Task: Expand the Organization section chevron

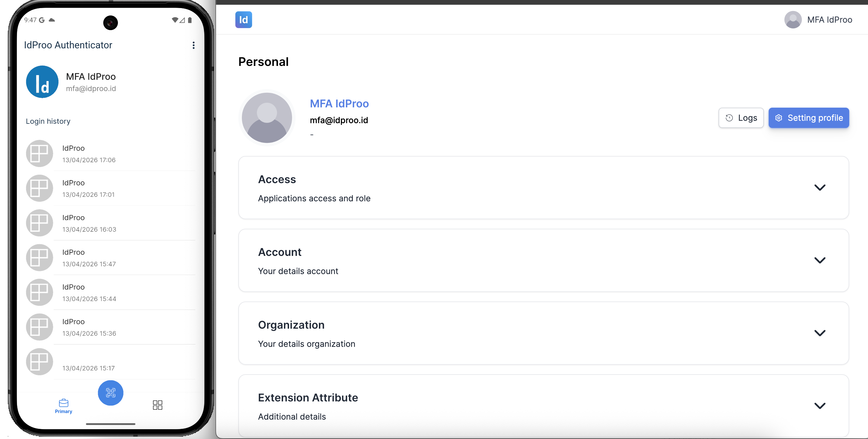Action: tap(819, 333)
